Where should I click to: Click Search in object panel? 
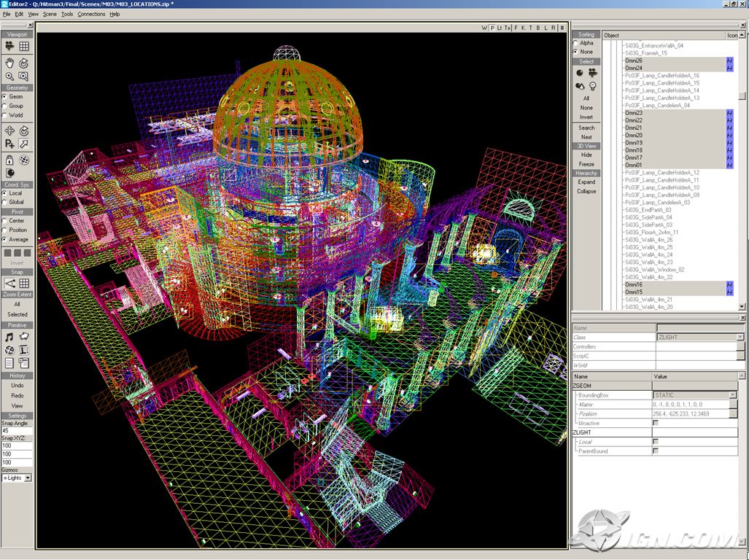(586, 128)
